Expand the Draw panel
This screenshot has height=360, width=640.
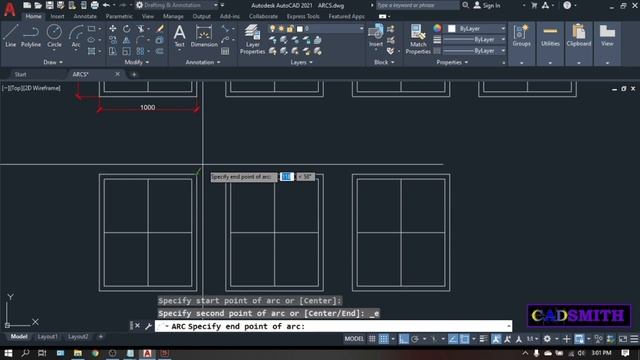pos(53,62)
